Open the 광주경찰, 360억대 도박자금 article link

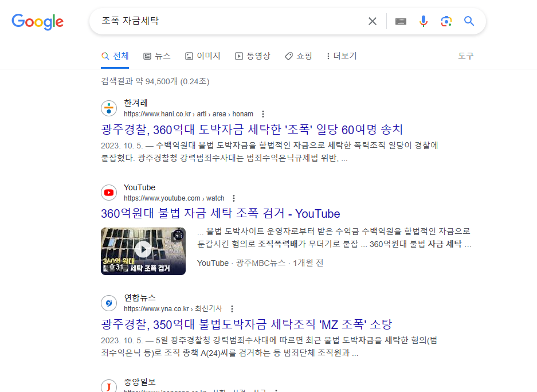pos(252,130)
